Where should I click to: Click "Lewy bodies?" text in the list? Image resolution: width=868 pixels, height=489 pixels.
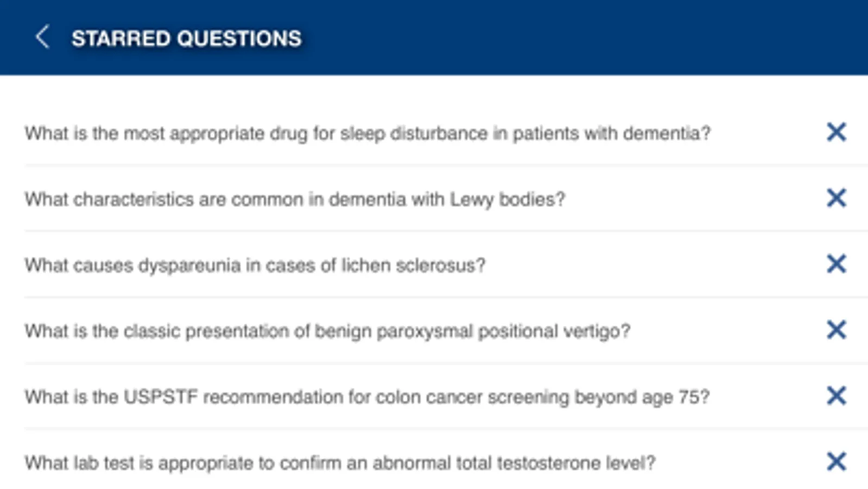[x=508, y=199]
